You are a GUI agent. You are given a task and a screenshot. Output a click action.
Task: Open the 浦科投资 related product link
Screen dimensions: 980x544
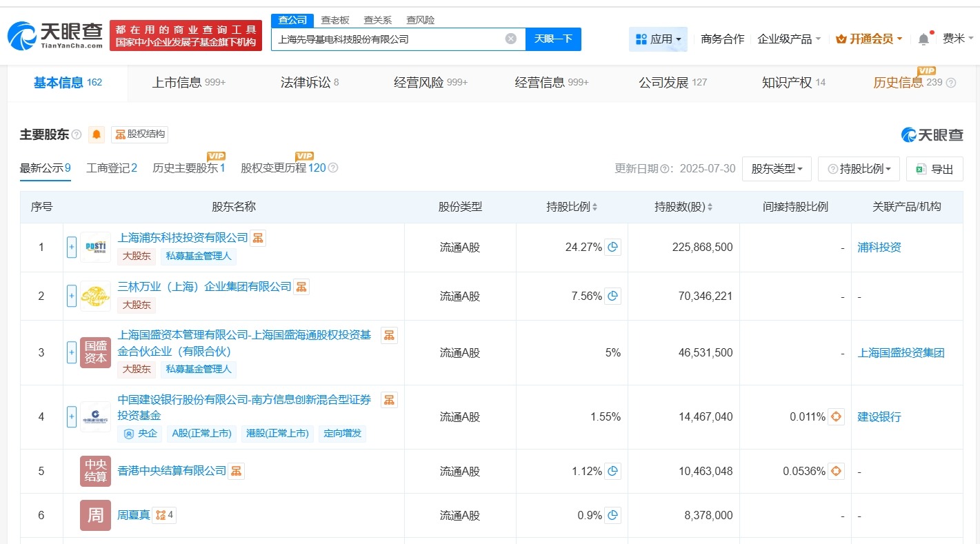[879, 247]
